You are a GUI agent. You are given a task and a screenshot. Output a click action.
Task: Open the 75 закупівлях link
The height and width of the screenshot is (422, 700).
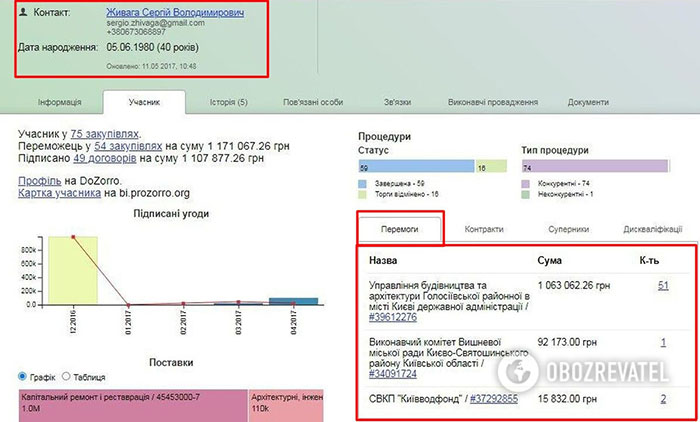click(x=105, y=133)
